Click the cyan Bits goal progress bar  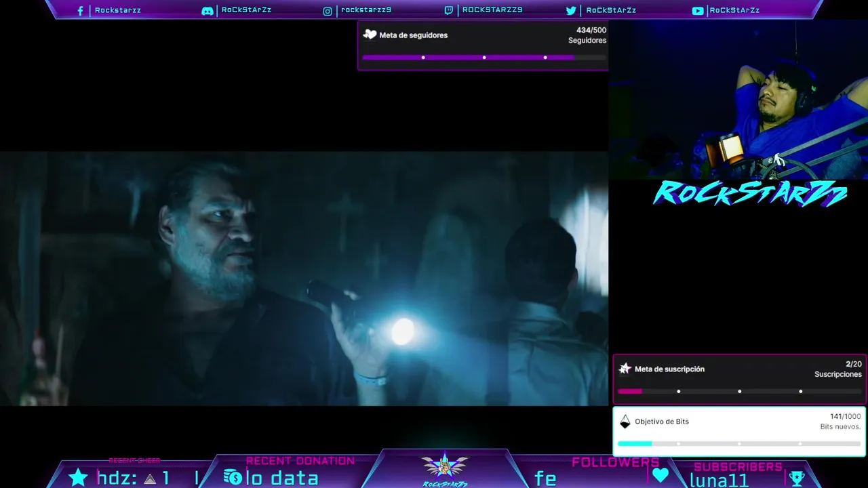(x=739, y=444)
